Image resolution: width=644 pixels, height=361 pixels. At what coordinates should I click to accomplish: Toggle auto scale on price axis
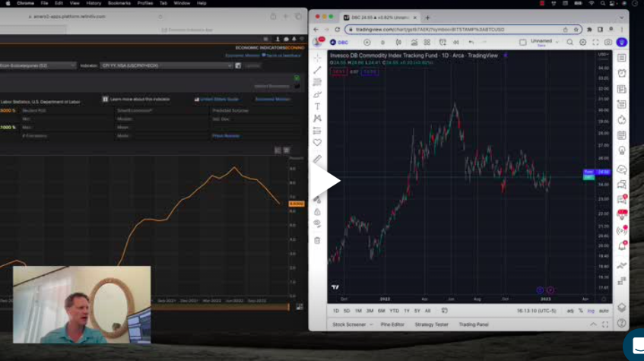coord(604,311)
